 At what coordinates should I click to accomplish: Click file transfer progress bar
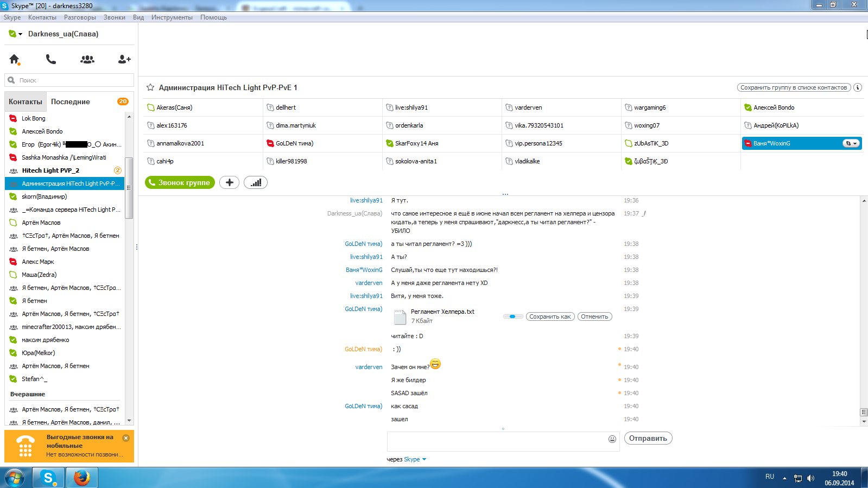(513, 316)
